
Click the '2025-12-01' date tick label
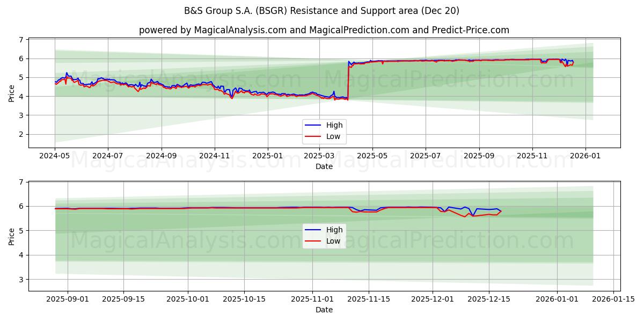click(433, 300)
